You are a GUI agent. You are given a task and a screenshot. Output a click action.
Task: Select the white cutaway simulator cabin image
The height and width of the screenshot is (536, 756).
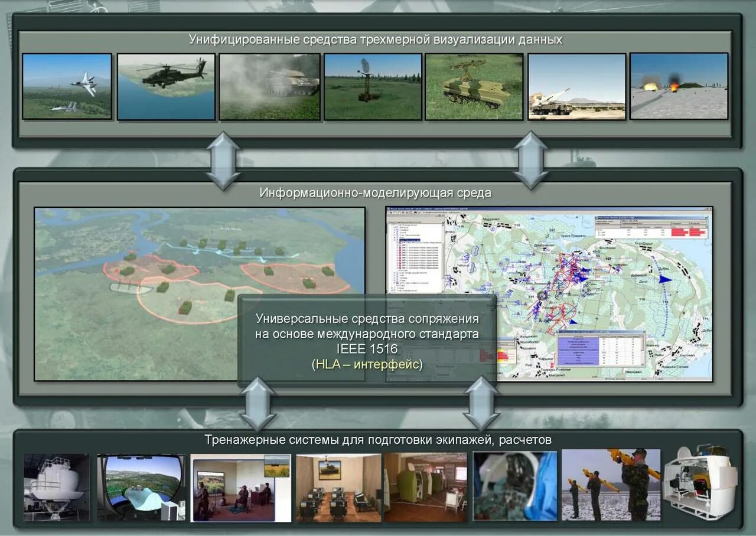pyautogui.click(x=700, y=483)
